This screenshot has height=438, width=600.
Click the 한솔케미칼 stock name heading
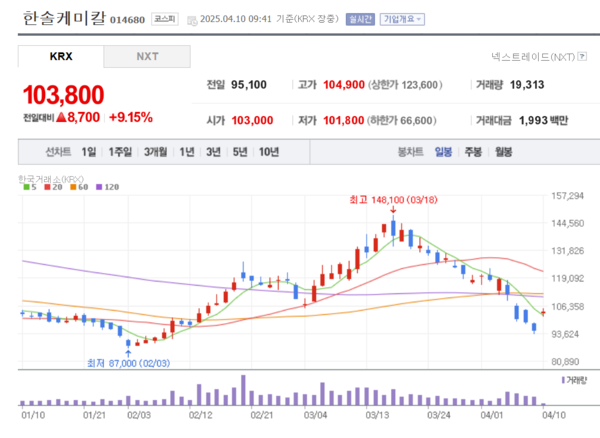[64, 18]
